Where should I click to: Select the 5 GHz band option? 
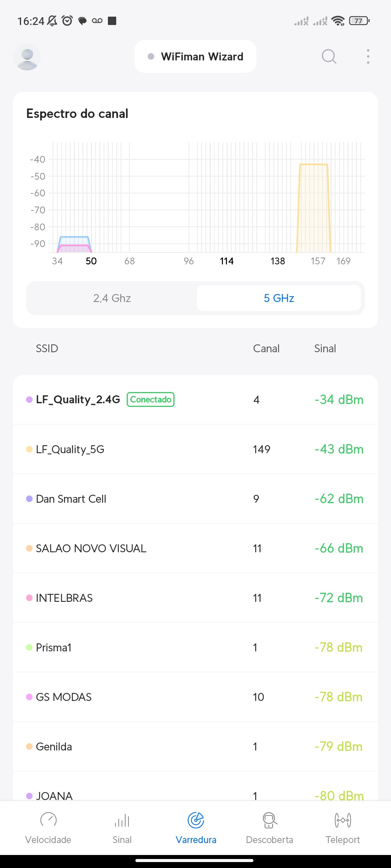(x=279, y=298)
